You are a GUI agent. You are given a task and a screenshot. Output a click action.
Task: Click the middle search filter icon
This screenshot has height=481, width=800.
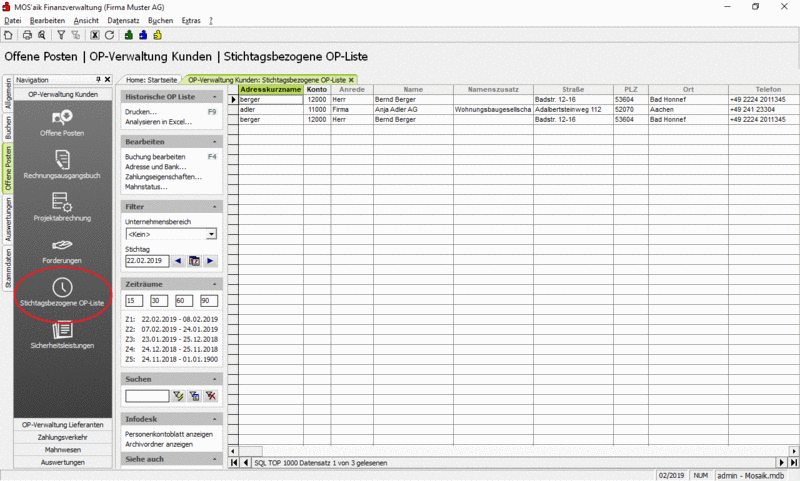click(x=194, y=396)
